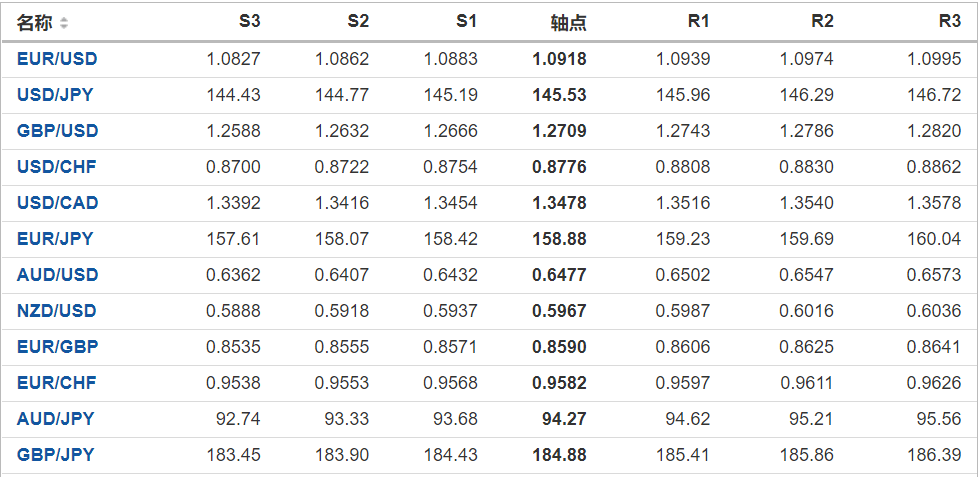
Task: Click the GBP/USD pair link
Action: [x=57, y=131]
